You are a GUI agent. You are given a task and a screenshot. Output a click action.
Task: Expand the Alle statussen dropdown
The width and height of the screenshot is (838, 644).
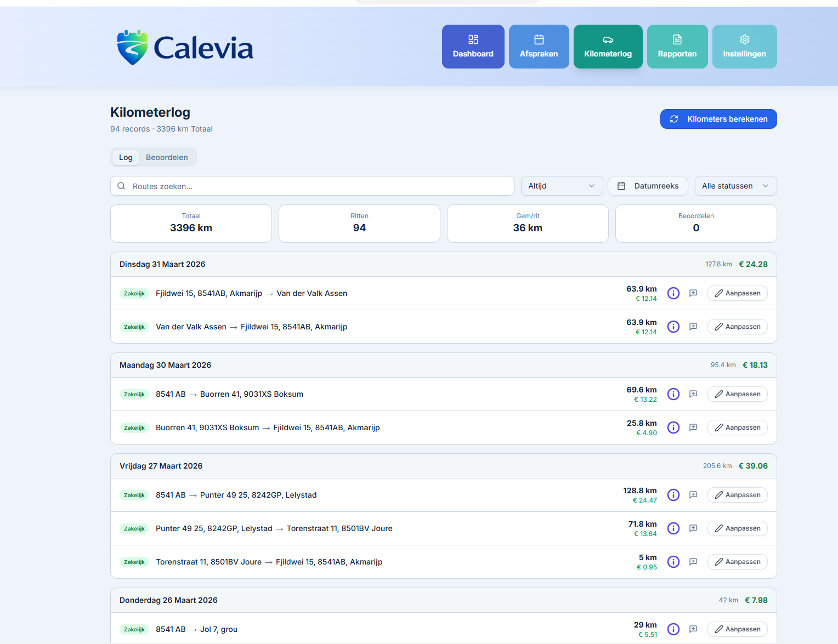[x=735, y=186]
